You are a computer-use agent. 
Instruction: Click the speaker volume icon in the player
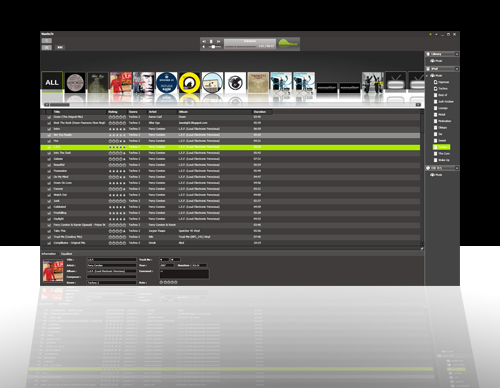(x=204, y=47)
